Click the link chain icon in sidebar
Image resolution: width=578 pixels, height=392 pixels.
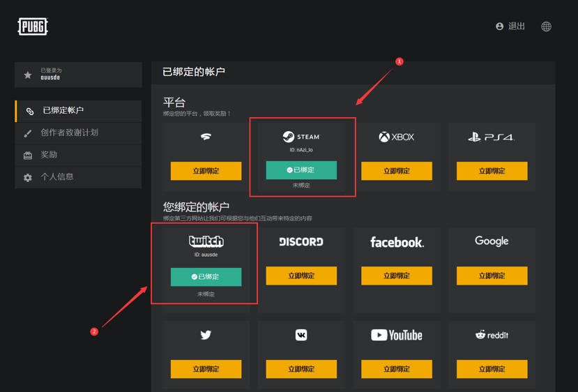pyautogui.click(x=30, y=111)
